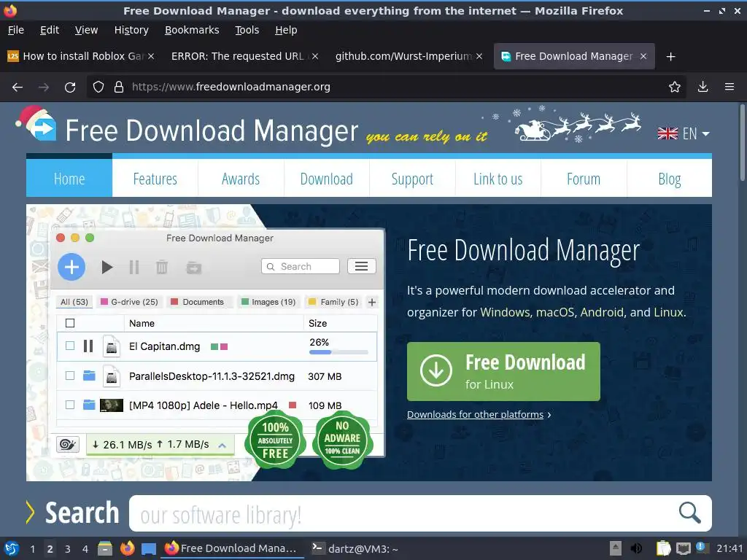Click the folder icon on Adele Hello row

click(89, 405)
